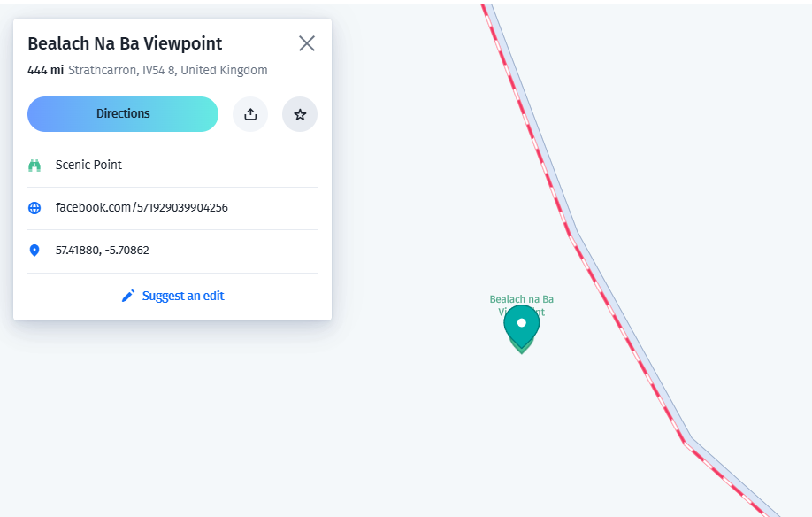This screenshot has width=812, height=517.
Task: Close the Bealach Na Ba Viewpoint card
Action: (x=307, y=43)
